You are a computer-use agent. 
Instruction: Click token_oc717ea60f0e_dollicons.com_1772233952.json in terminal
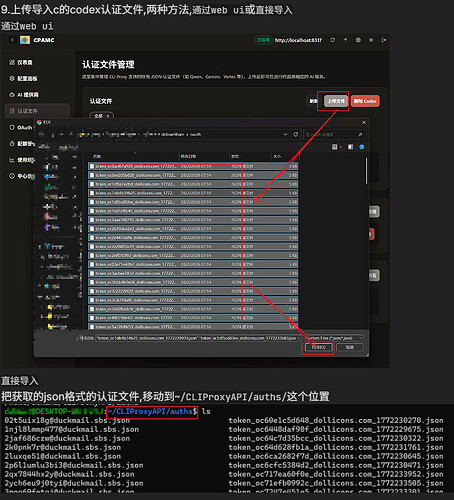click(x=336, y=474)
